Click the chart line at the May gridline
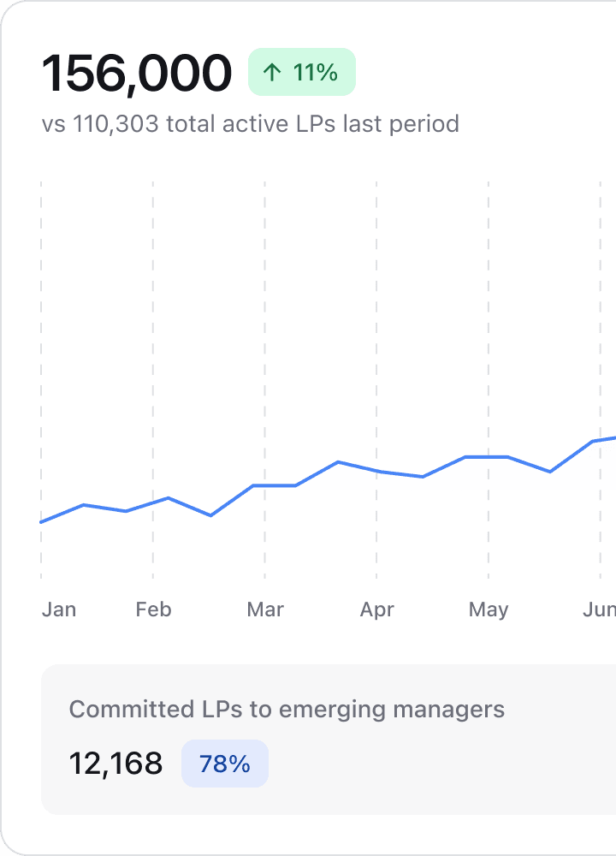The image size is (616, 856). pos(489,457)
